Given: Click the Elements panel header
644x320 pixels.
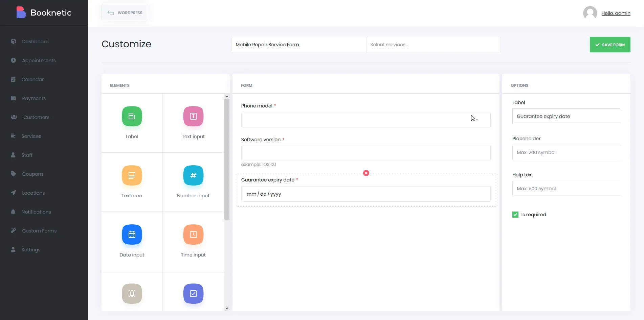Looking at the screenshot, I should click(x=119, y=85).
